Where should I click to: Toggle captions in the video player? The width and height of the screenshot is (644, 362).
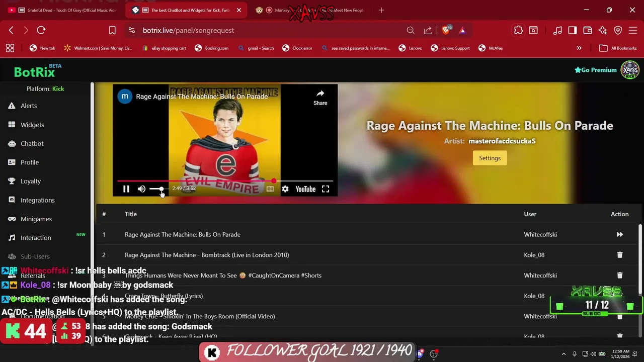click(270, 189)
